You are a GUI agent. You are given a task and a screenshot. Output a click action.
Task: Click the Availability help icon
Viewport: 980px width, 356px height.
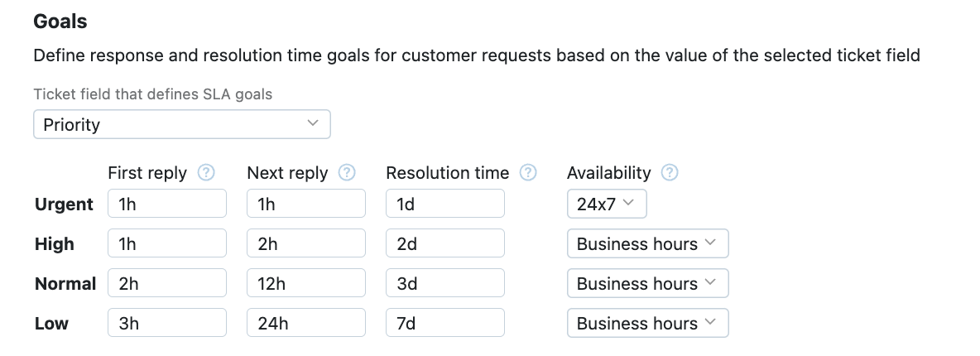[x=670, y=173]
